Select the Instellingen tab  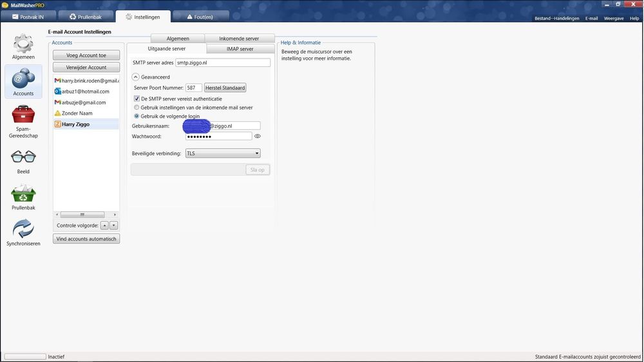(143, 17)
